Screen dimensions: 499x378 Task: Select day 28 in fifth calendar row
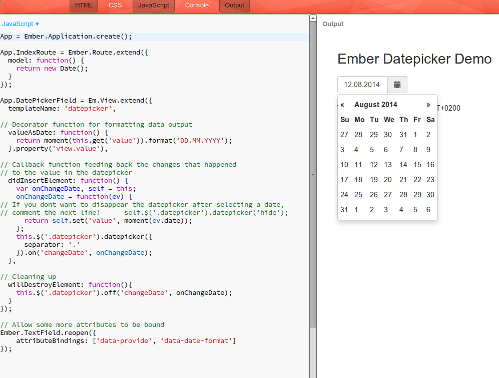pos(403,195)
